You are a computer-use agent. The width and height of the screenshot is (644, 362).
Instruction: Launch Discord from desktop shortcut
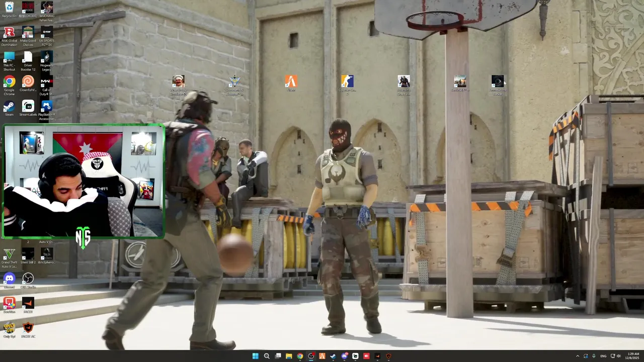9,281
